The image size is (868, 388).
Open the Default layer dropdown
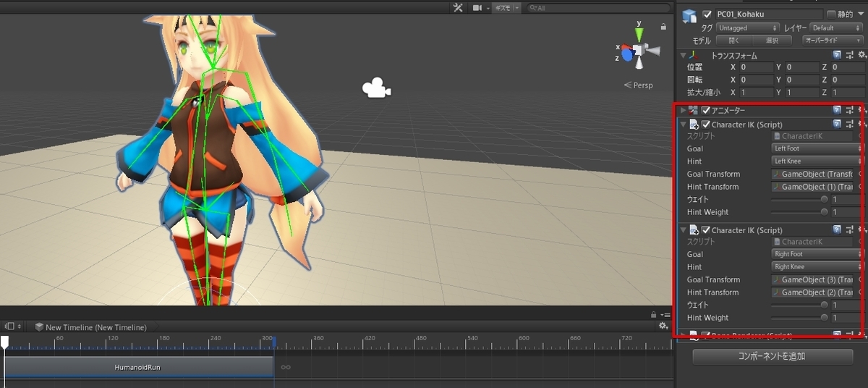pyautogui.click(x=837, y=28)
